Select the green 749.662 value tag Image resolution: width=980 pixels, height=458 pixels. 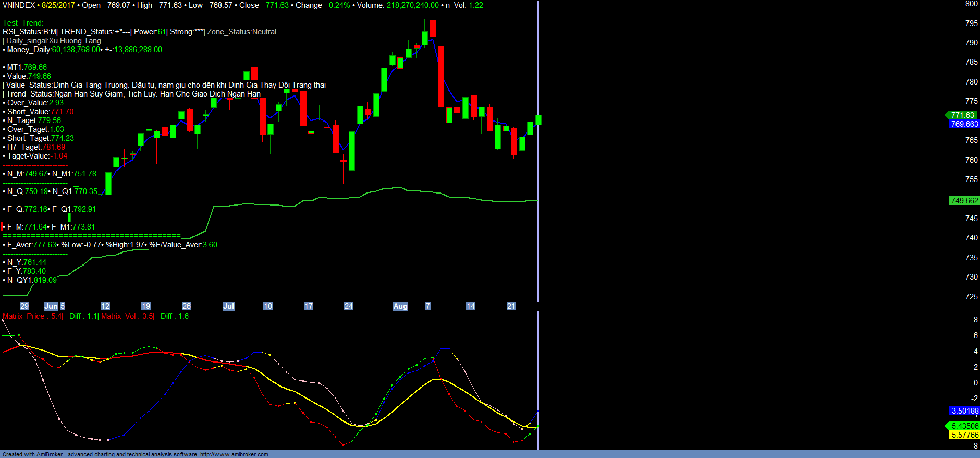point(964,201)
